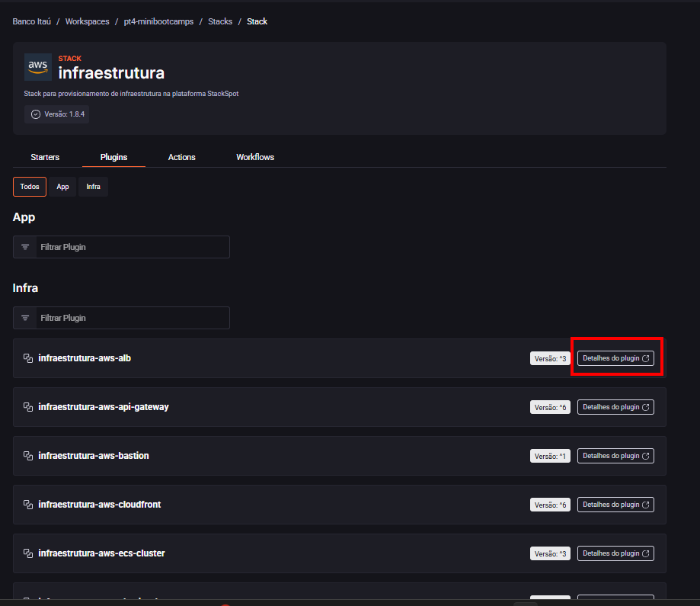Select the Todos filter chip

[30, 187]
